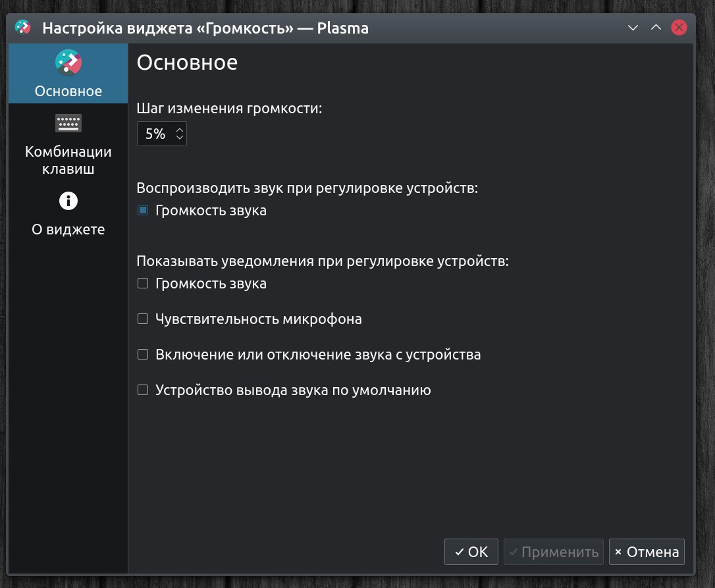Confirm settings with the OK button
715x588 pixels.
[x=471, y=552]
